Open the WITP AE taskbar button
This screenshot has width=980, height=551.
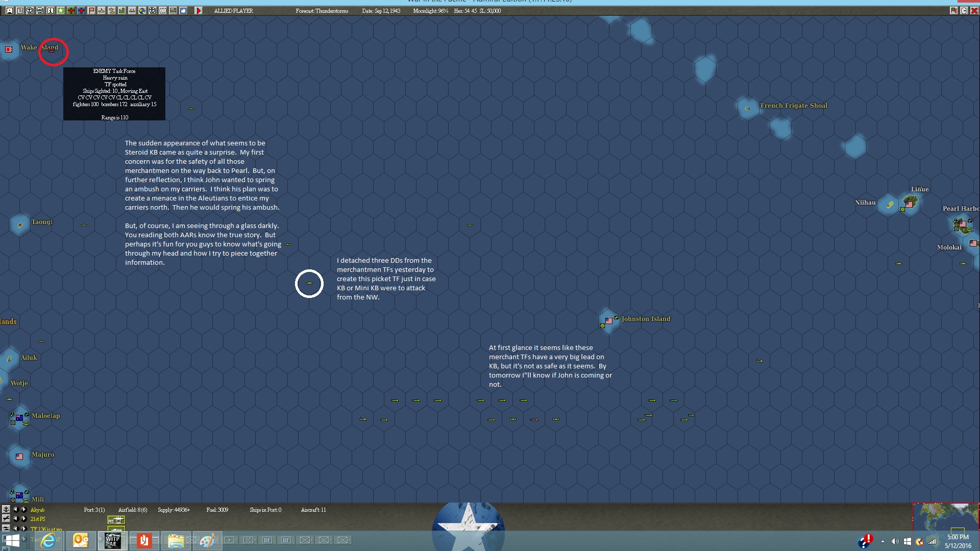pyautogui.click(x=112, y=541)
